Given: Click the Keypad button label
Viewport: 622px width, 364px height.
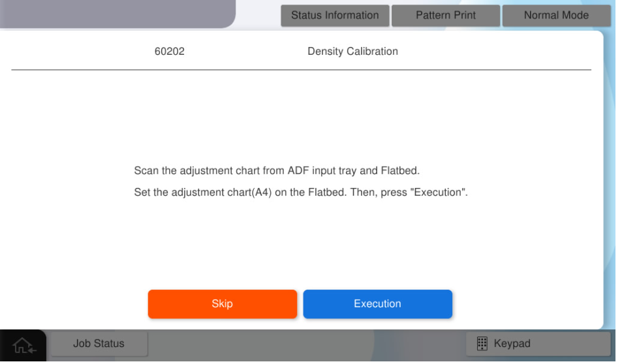Looking at the screenshot, I should click(512, 343).
